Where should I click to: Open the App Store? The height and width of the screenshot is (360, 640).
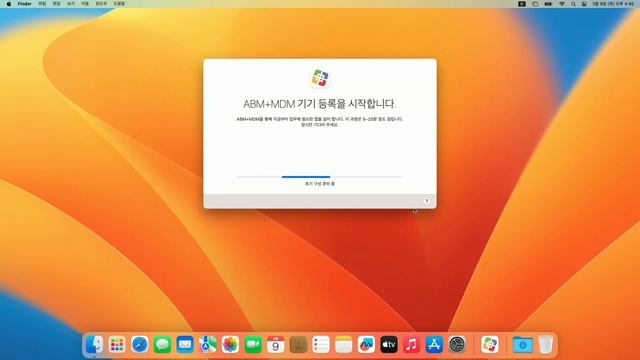[x=434, y=345]
